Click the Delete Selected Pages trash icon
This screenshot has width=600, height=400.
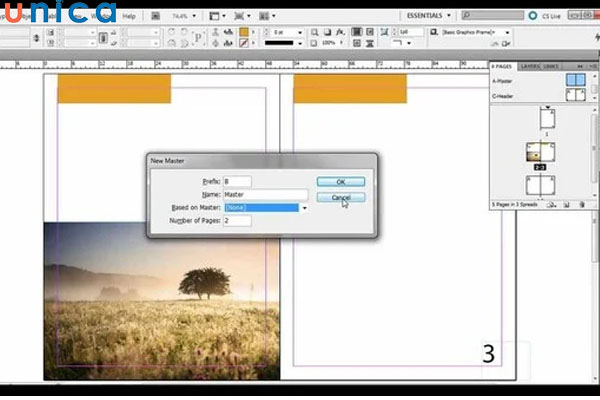coord(582,205)
